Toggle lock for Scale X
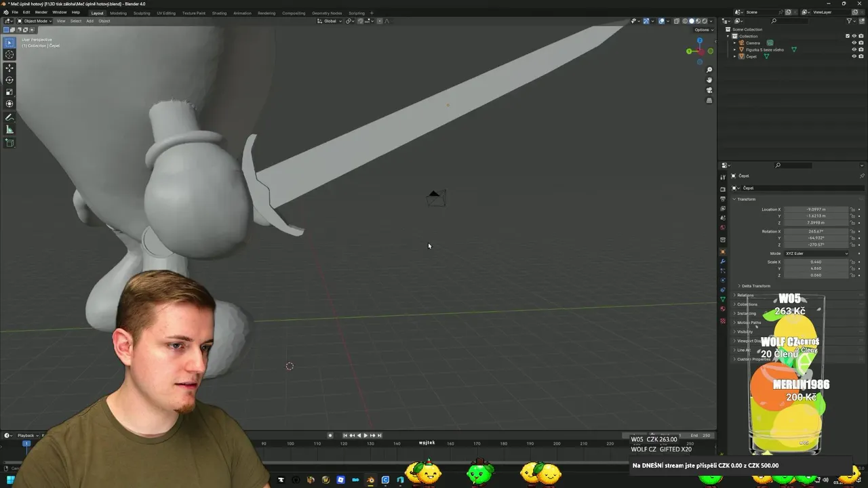Screen dimensions: 868x488 click(853, 262)
